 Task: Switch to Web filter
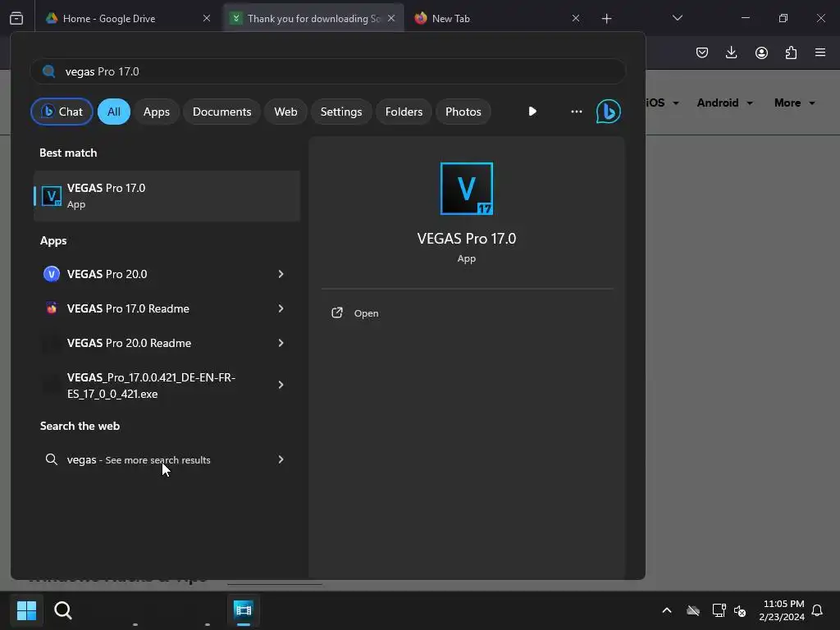coord(285,112)
